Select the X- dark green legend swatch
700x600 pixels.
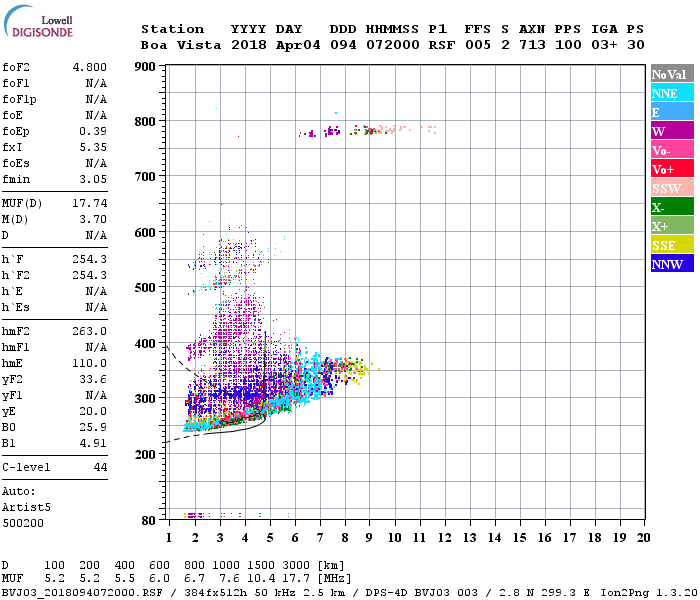pyautogui.click(x=672, y=207)
